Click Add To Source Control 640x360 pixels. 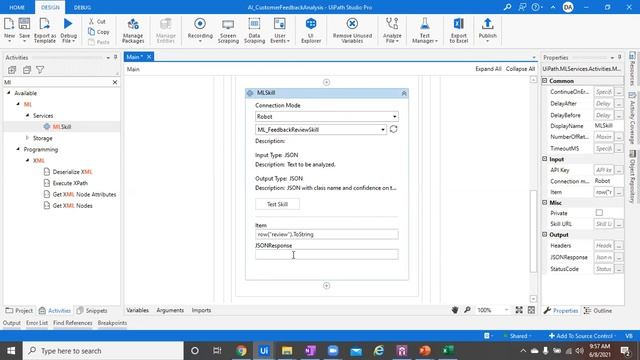click(581, 336)
